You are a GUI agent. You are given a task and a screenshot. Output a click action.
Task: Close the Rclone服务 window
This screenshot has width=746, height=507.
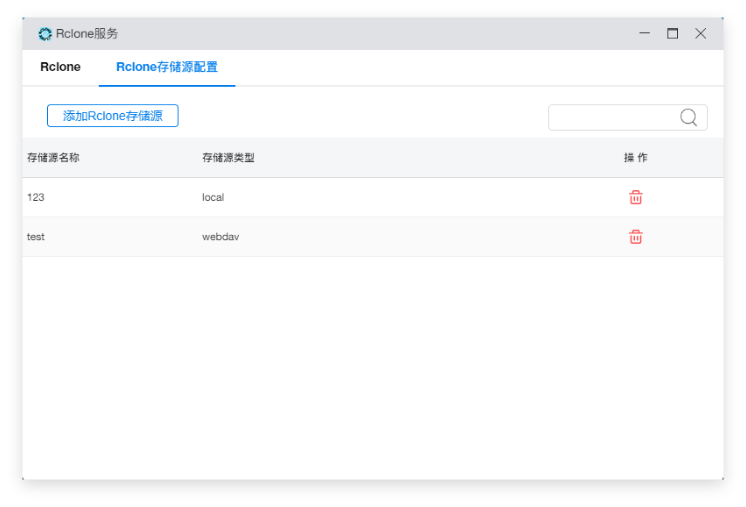(700, 33)
